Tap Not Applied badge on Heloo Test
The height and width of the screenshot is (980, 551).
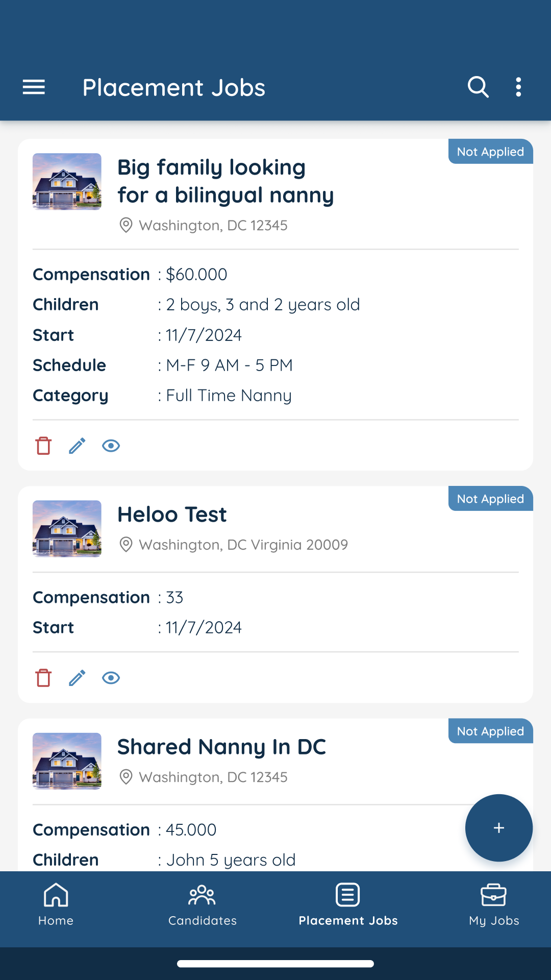pos(490,499)
